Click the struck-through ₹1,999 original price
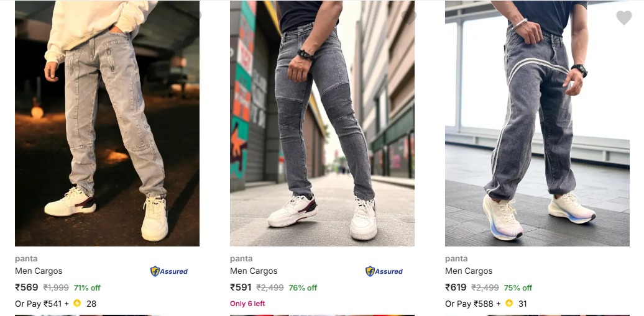This screenshot has width=644, height=316. [x=56, y=287]
